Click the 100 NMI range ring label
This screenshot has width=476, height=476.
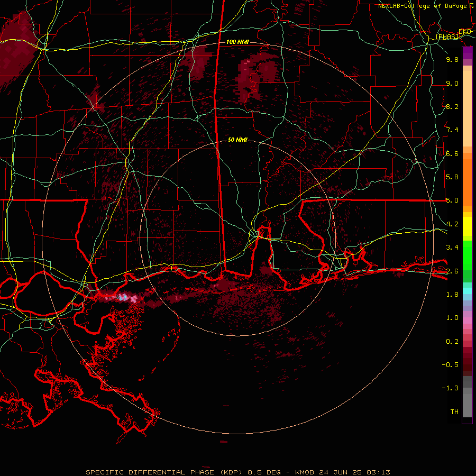click(237, 42)
